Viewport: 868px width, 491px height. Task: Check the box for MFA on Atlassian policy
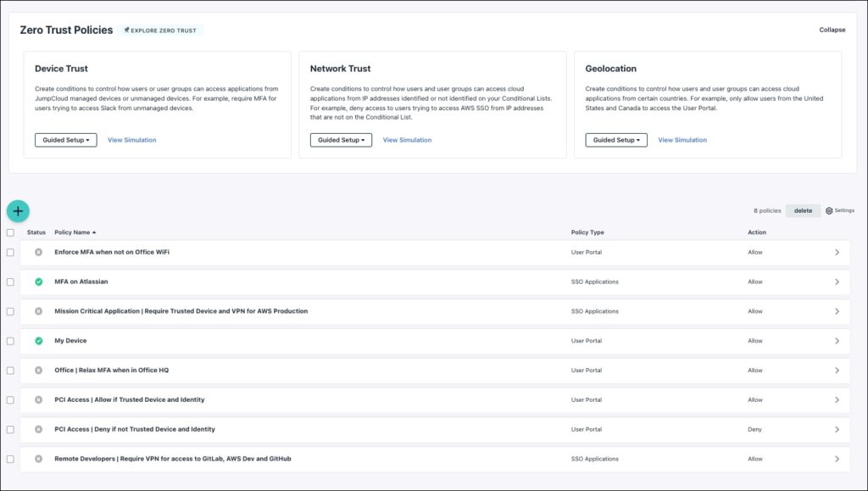coord(10,282)
